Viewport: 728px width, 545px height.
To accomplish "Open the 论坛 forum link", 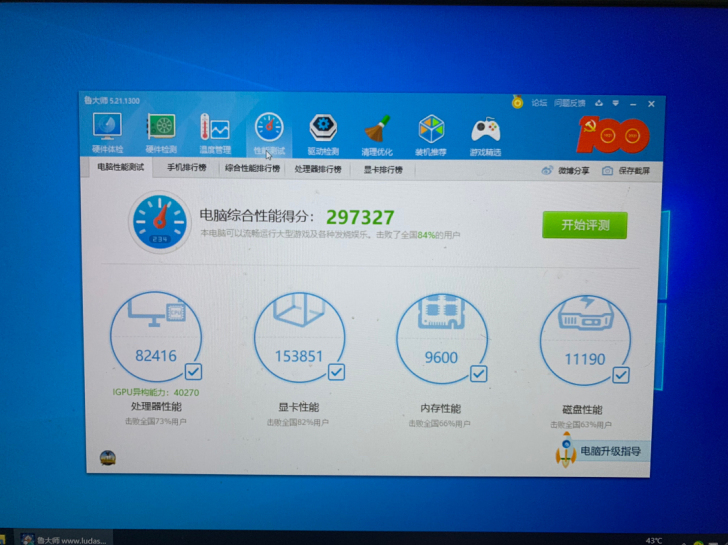I will point(539,103).
